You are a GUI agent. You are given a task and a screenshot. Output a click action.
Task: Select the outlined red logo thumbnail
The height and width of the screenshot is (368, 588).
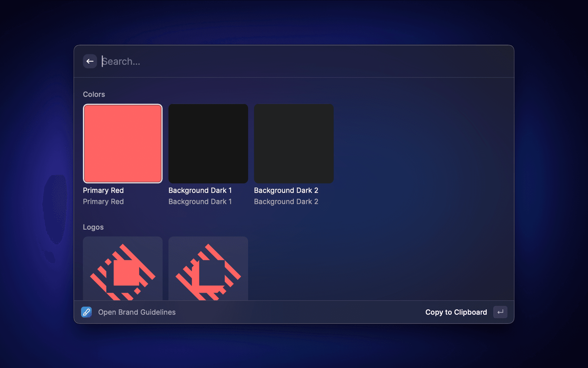208,269
